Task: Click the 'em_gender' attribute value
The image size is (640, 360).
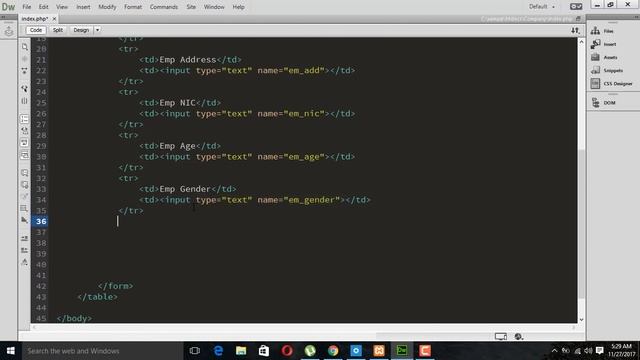Action: tap(312, 200)
